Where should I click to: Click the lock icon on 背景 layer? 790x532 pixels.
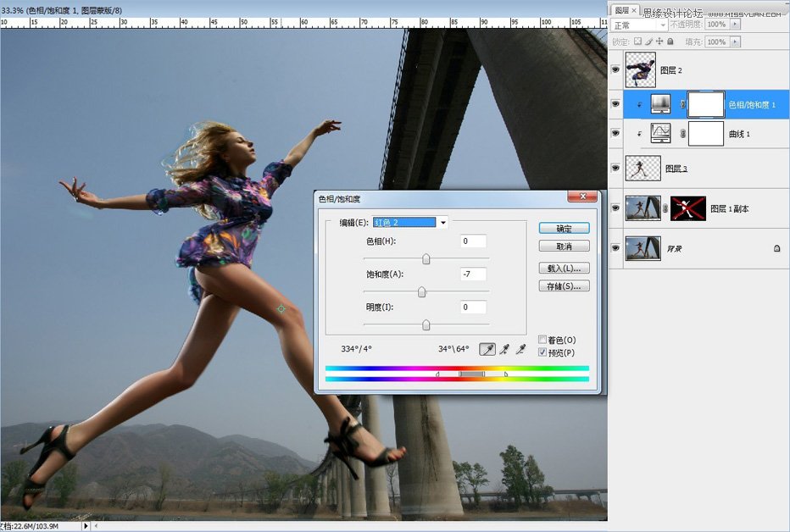pyautogui.click(x=777, y=248)
